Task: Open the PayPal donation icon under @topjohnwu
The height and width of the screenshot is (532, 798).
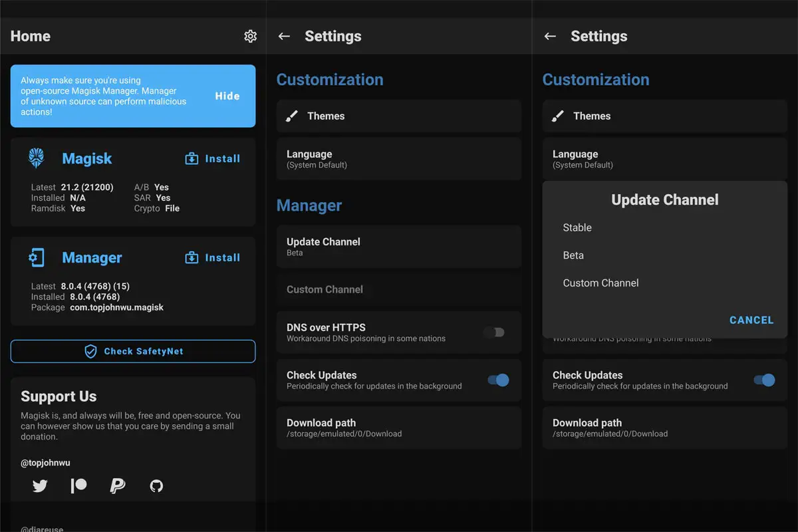Action: point(118,486)
